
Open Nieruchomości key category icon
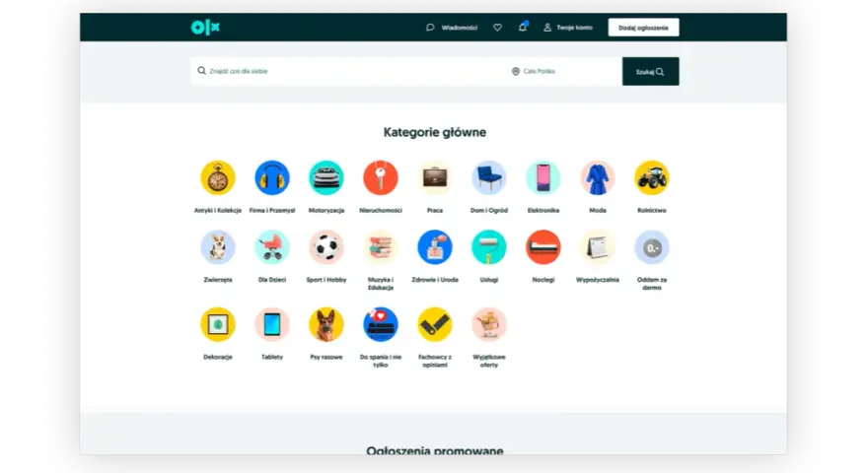[381, 177]
